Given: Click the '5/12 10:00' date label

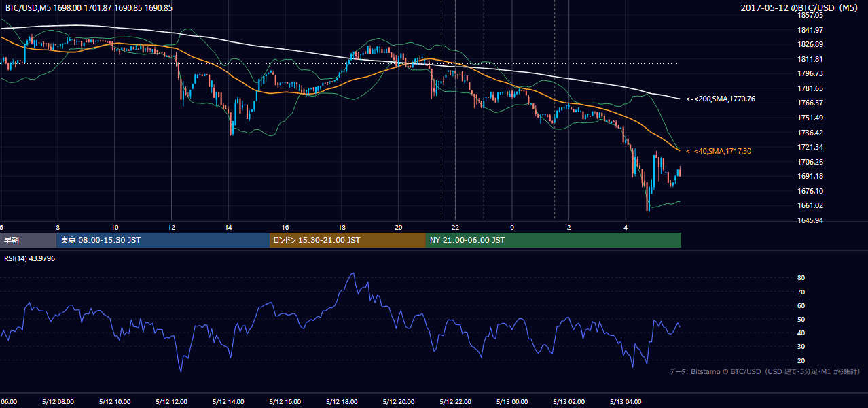Looking at the screenshot, I should click(114, 401).
